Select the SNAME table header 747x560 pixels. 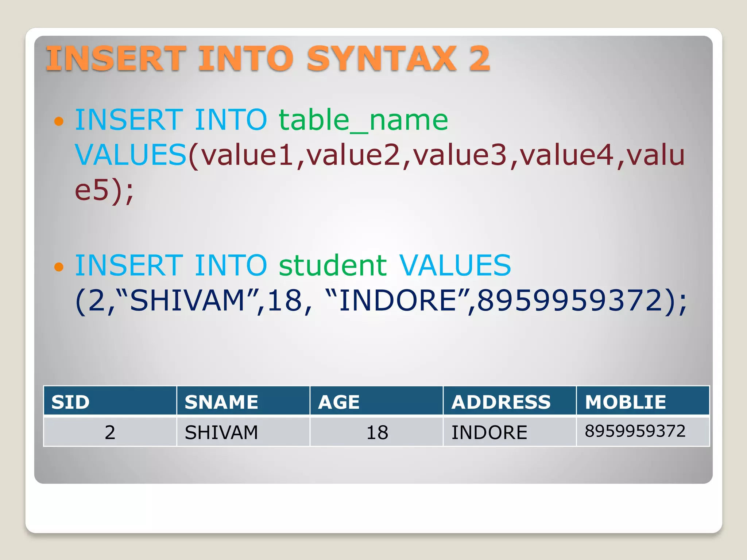(243, 401)
